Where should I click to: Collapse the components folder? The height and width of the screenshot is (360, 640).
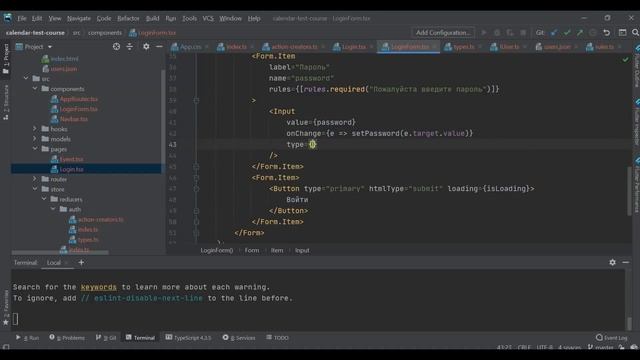35,88
